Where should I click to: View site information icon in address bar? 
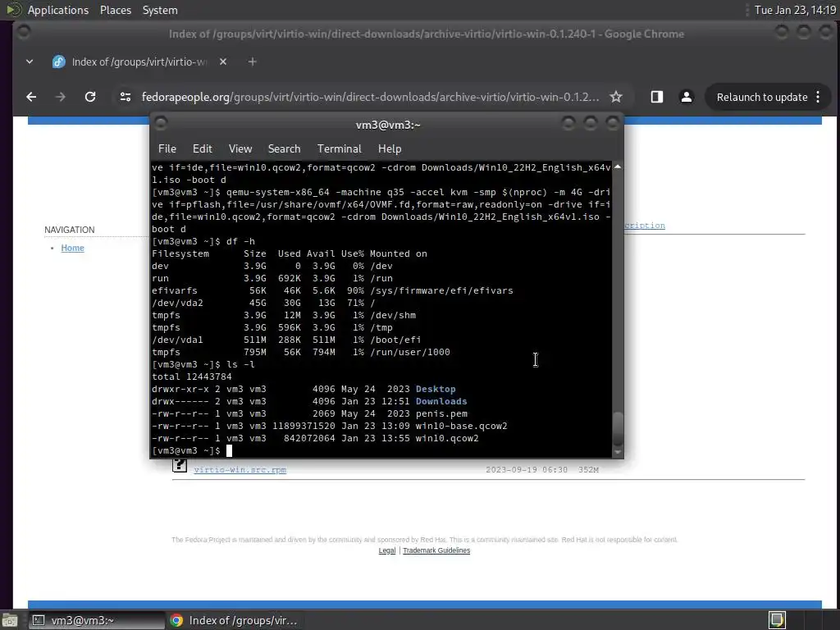pos(126,97)
